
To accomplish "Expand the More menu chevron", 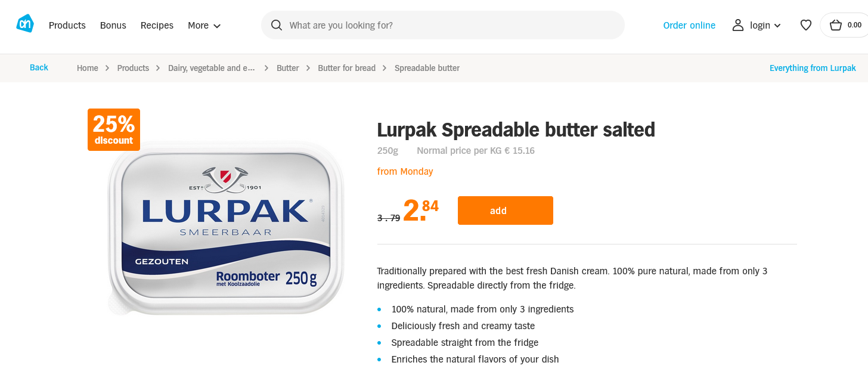I will (x=217, y=26).
